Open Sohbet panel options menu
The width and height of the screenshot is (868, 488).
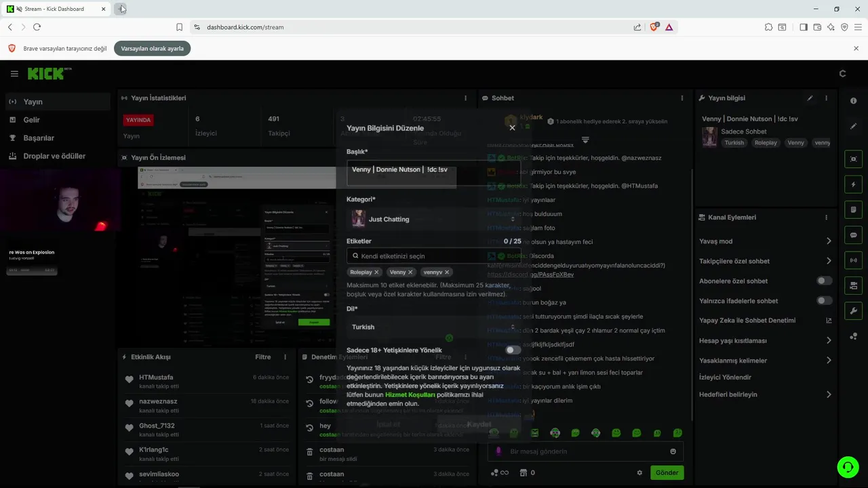click(x=682, y=98)
